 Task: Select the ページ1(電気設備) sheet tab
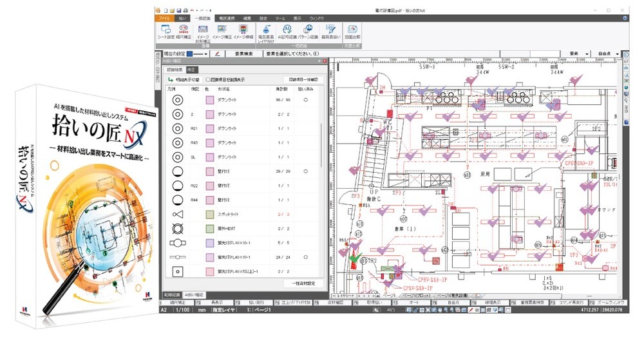click(x=453, y=296)
